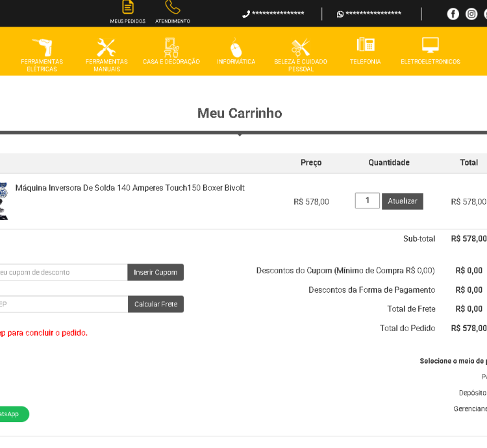The image size is (487, 448).
Task: Click the Atendimento phone icon
Action: click(173, 7)
